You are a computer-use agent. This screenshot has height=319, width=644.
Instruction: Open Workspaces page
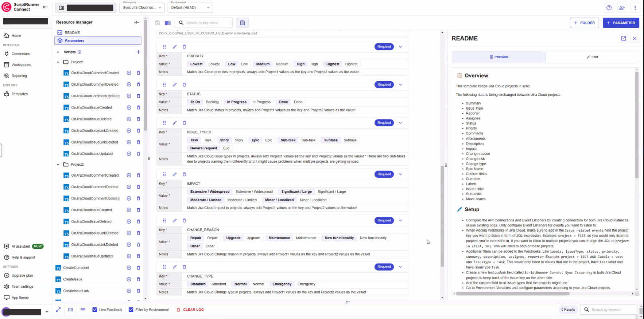click(21, 65)
